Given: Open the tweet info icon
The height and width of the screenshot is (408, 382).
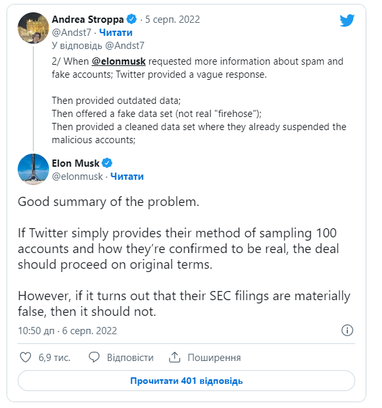Looking at the screenshot, I should [347, 330].
